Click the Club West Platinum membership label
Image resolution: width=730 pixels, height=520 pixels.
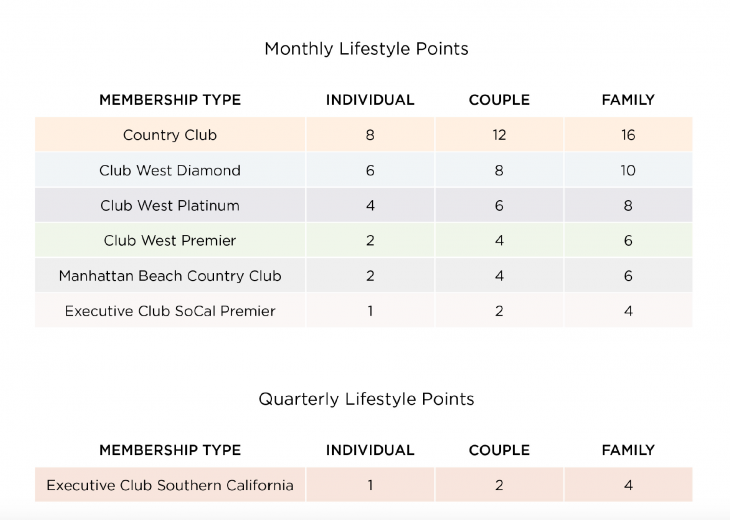click(x=170, y=206)
